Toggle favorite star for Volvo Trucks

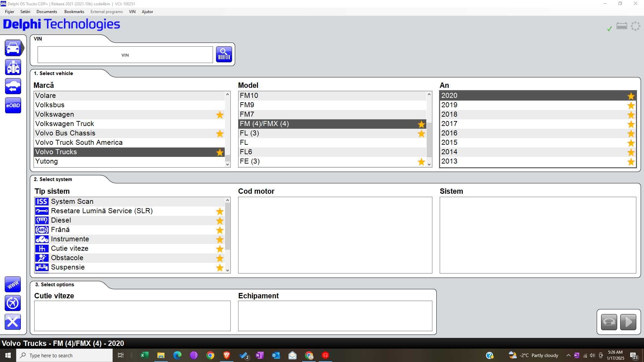[x=220, y=152]
